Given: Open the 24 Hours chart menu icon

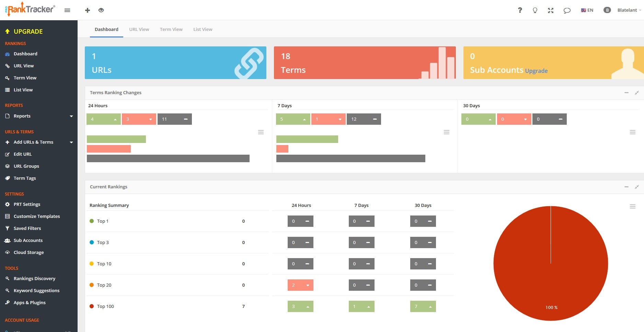Looking at the screenshot, I should [261, 132].
